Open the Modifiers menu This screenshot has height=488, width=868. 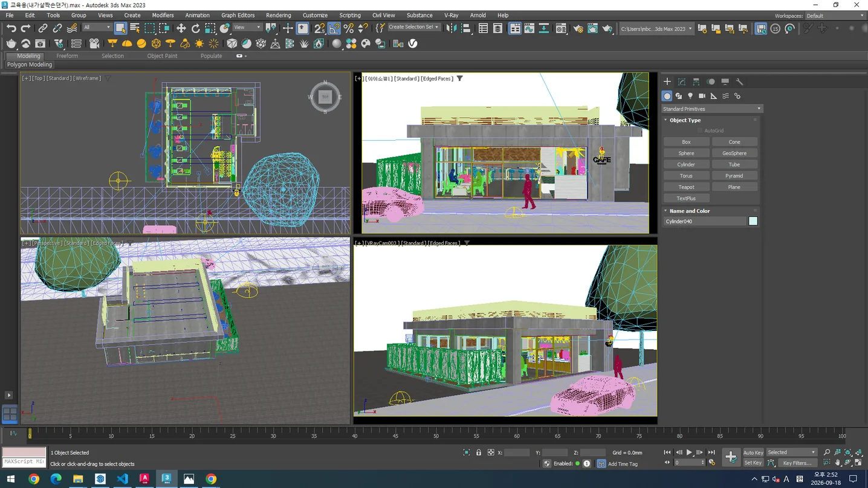pos(163,15)
